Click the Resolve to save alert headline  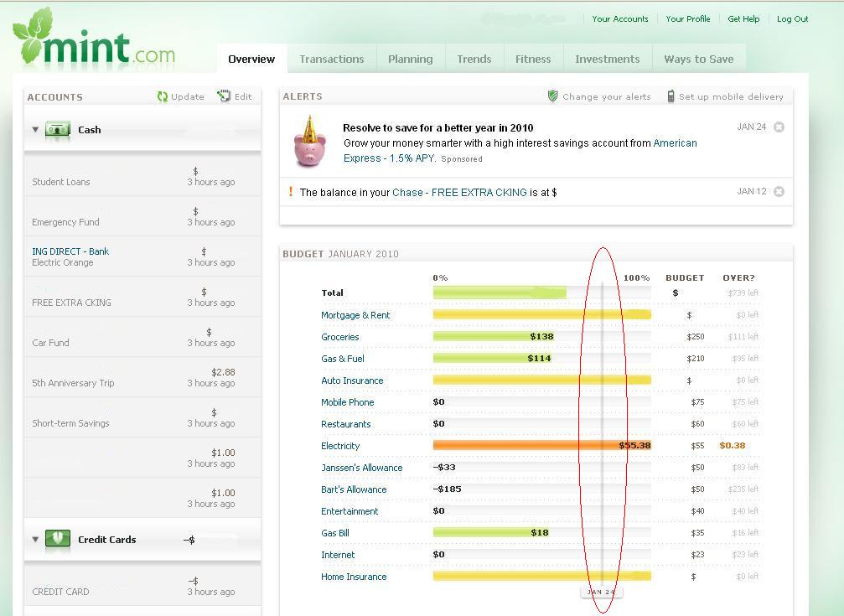(438, 128)
